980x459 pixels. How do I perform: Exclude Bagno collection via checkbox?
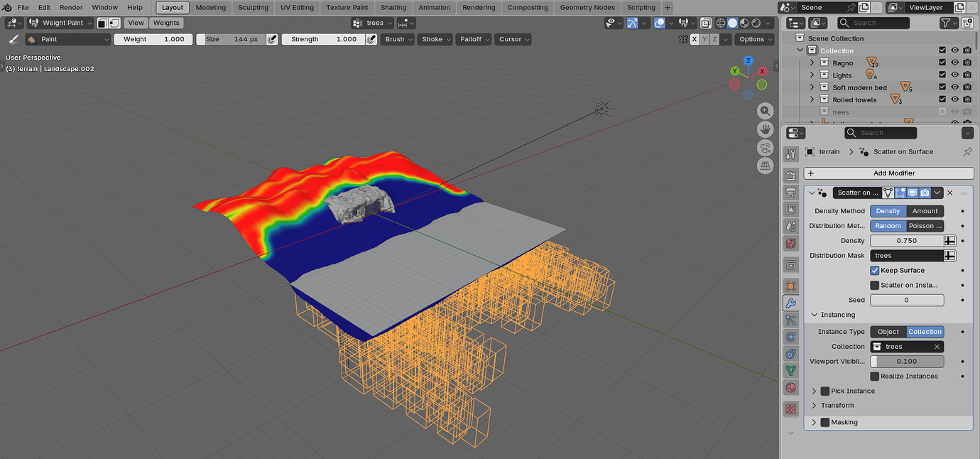pos(942,63)
